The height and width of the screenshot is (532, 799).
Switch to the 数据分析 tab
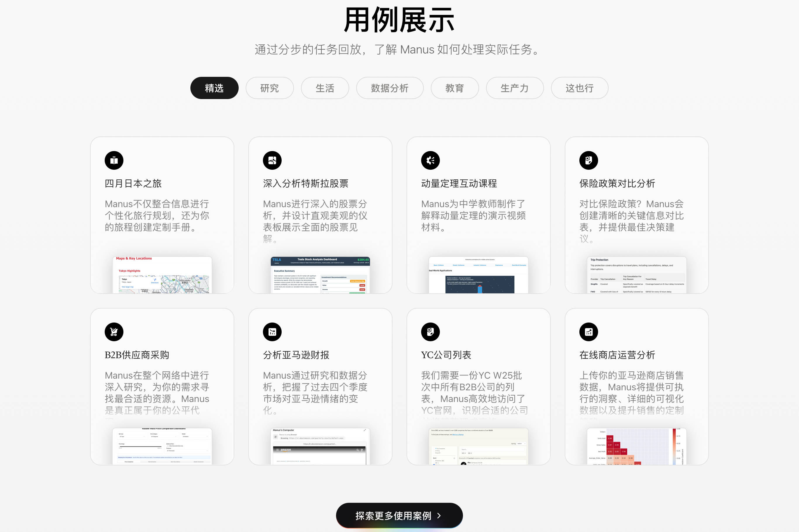(x=390, y=88)
